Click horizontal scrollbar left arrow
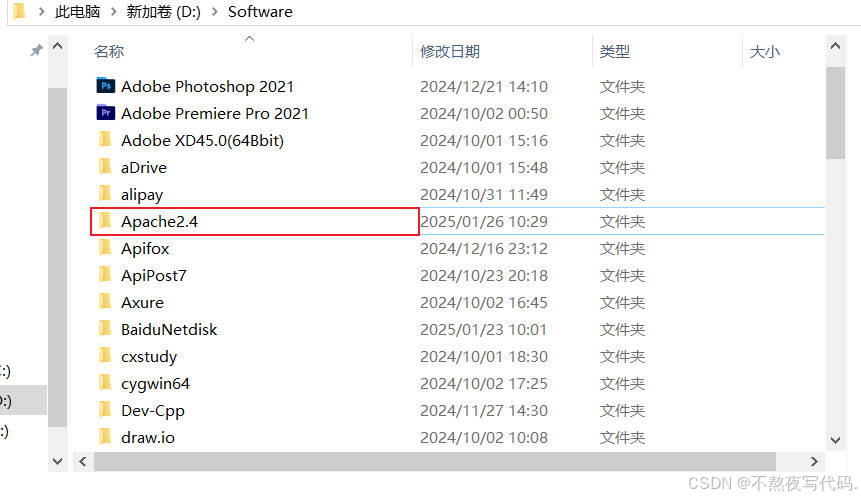 (83, 461)
